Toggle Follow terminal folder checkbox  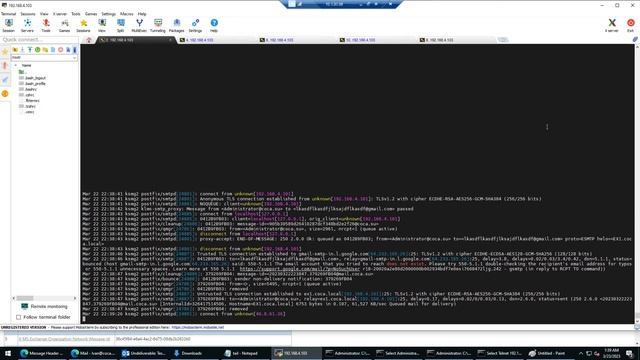click(18, 317)
